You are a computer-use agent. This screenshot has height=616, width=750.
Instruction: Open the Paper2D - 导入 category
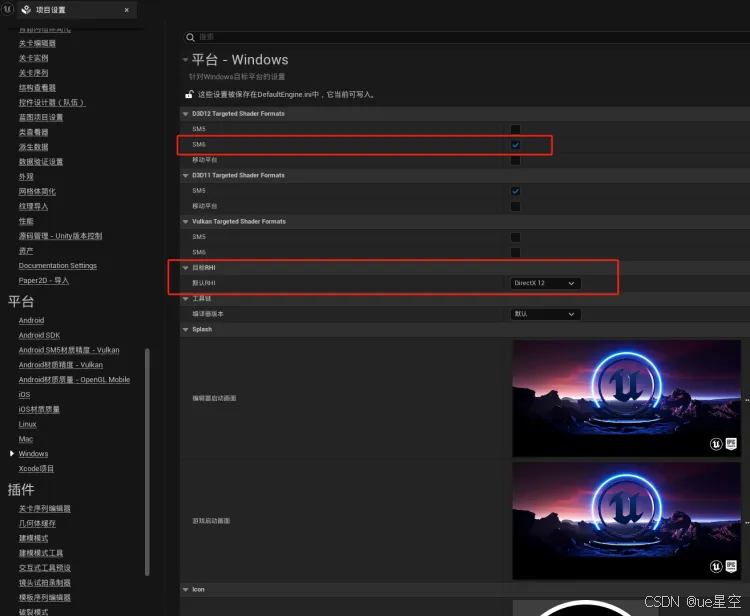44,281
